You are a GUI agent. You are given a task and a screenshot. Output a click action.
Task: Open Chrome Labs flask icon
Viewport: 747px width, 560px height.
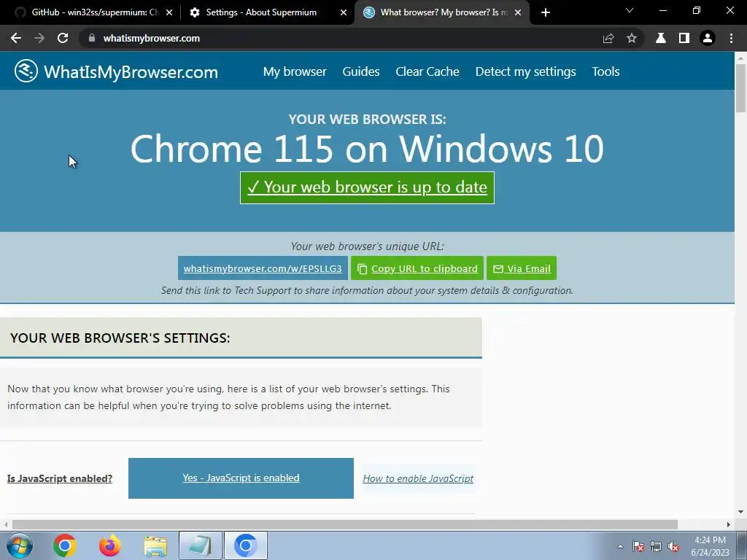[x=661, y=38]
